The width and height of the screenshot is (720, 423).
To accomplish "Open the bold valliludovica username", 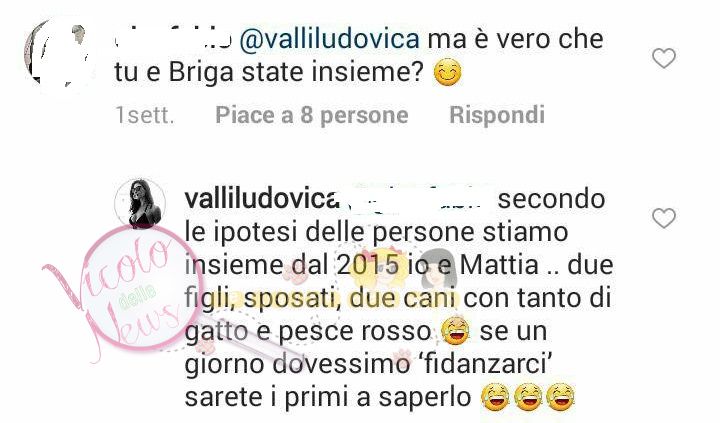I will (x=260, y=199).
